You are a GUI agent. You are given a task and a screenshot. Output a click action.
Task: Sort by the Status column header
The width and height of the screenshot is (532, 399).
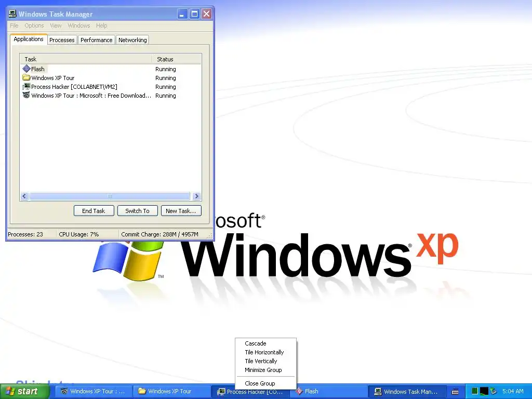pyautogui.click(x=177, y=59)
